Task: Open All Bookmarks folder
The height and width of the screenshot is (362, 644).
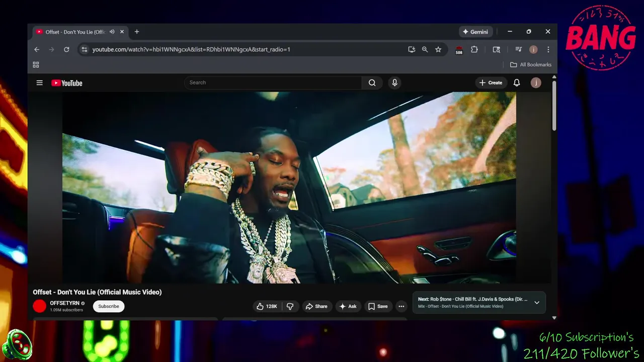Action: [x=531, y=64]
